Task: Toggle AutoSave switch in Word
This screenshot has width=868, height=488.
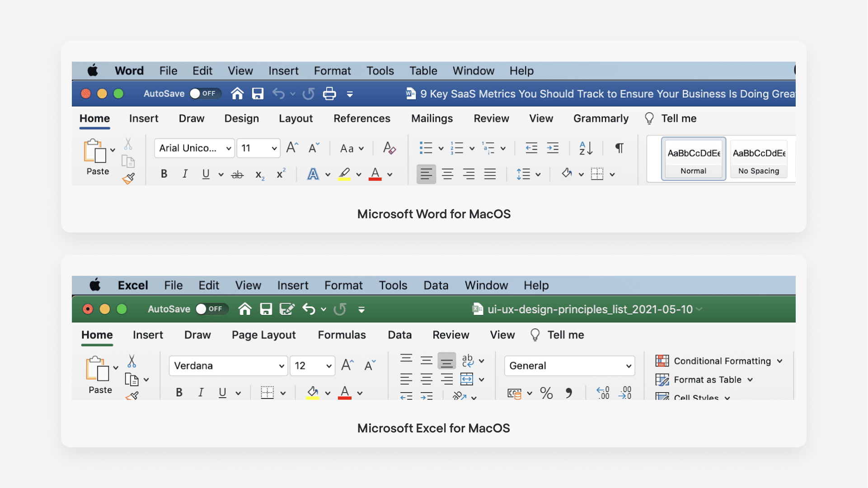Action: [205, 94]
